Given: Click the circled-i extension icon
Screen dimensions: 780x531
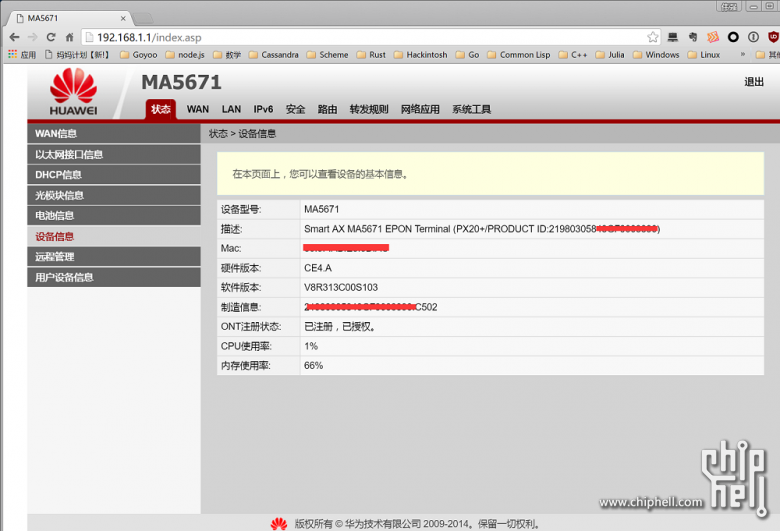Looking at the screenshot, I should [753, 37].
